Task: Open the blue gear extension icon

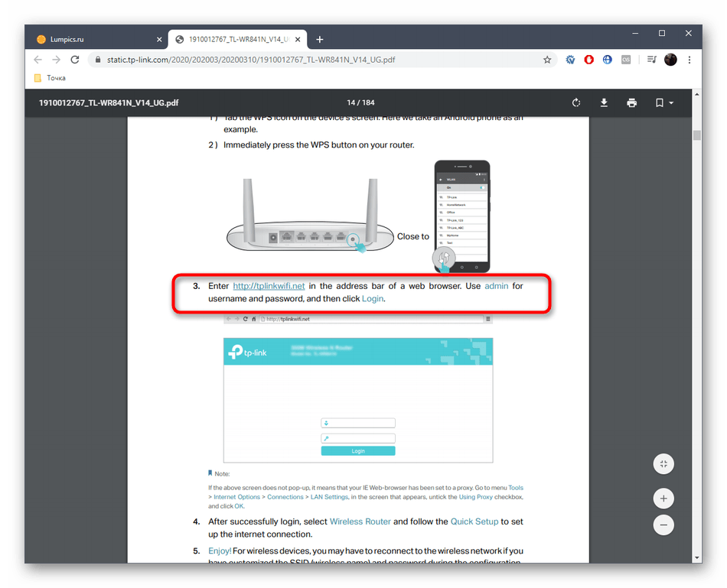Action: point(570,60)
